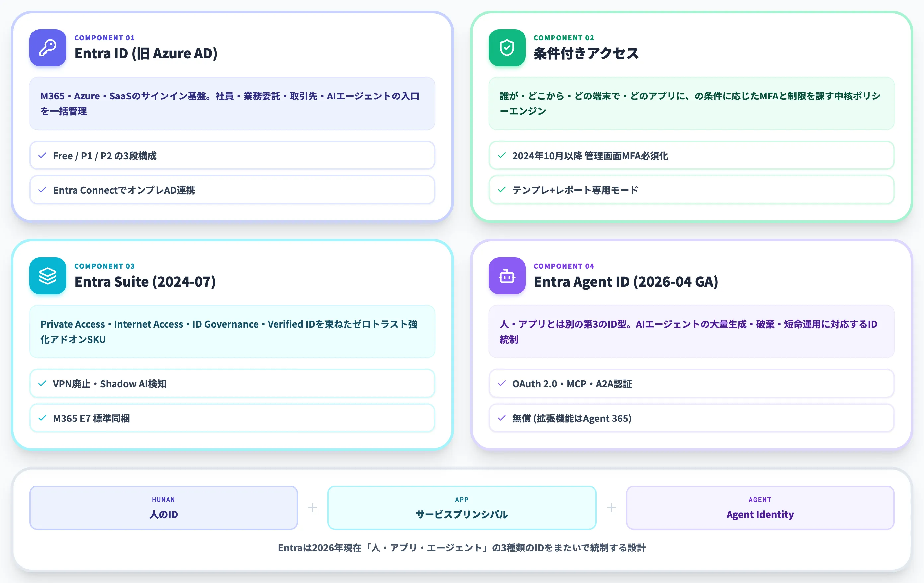Click the 2024年10月以降 管理画面MFA必須化 row

[691, 155]
